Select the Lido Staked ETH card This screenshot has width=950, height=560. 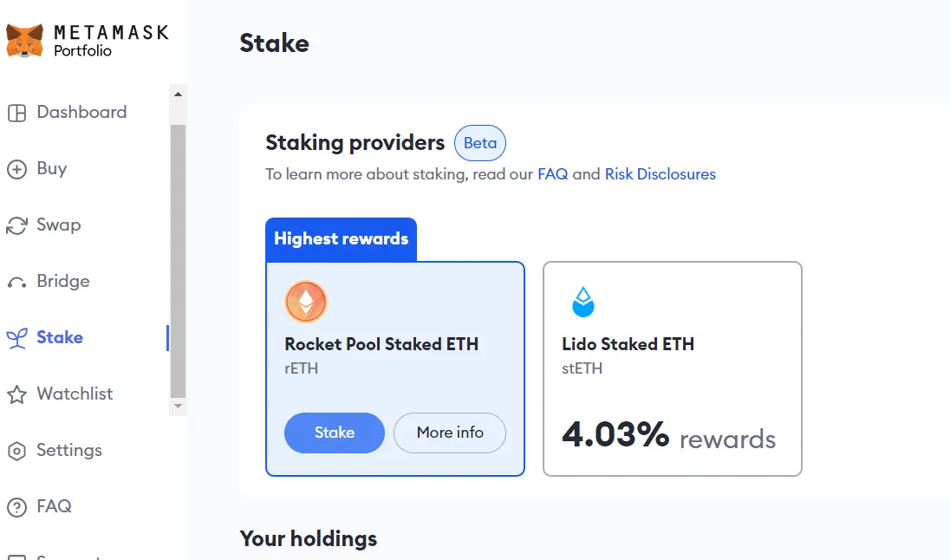tap(672, 368)
